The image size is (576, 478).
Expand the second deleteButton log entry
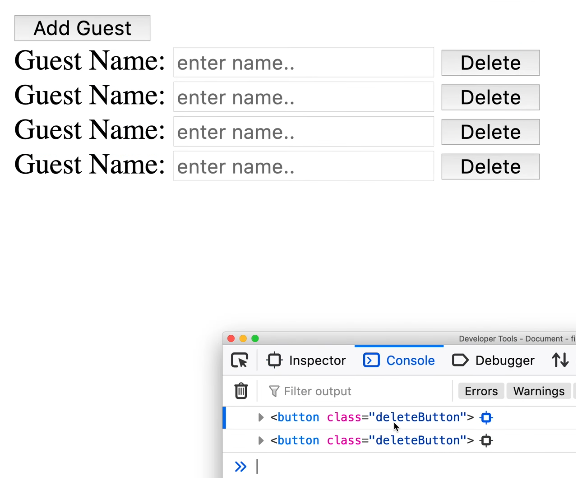coord(261,440)
